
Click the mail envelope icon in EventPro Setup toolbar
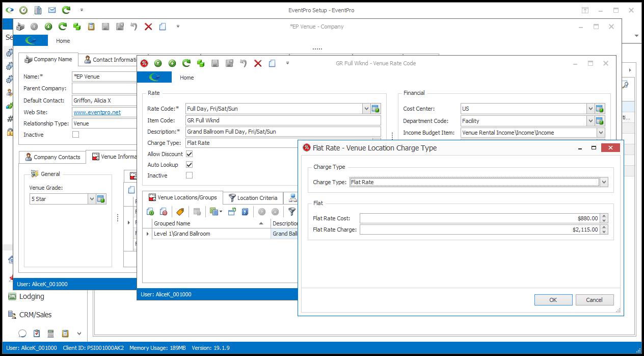click(52, 10)
